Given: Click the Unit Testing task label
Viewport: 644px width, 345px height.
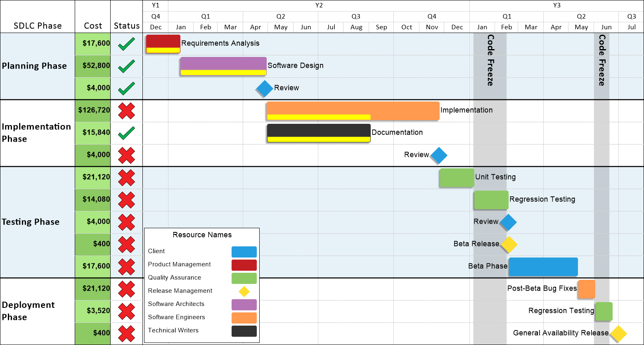Looking at the screenshot, I should coord(495,177).
